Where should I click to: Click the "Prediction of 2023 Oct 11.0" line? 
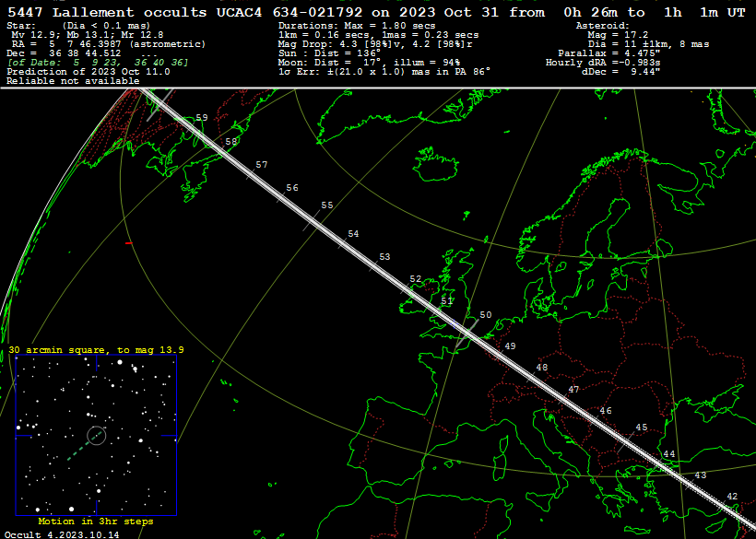click(x=88, y=71)
